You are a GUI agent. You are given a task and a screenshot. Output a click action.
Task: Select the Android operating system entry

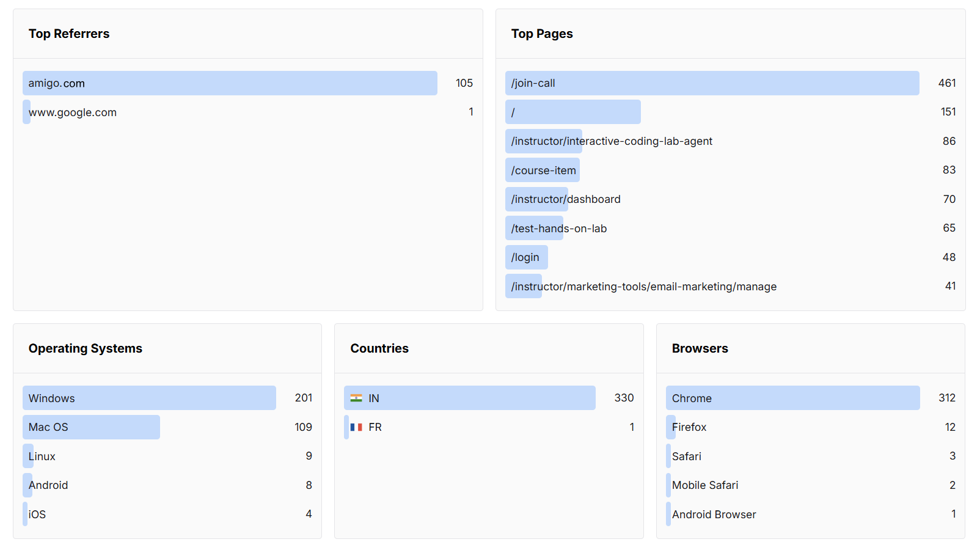(47, 485)
